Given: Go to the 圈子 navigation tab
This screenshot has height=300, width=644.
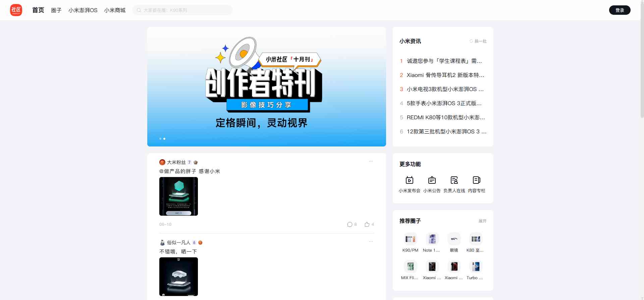Looking at the screenshot, I should click(x=56, y=10).
